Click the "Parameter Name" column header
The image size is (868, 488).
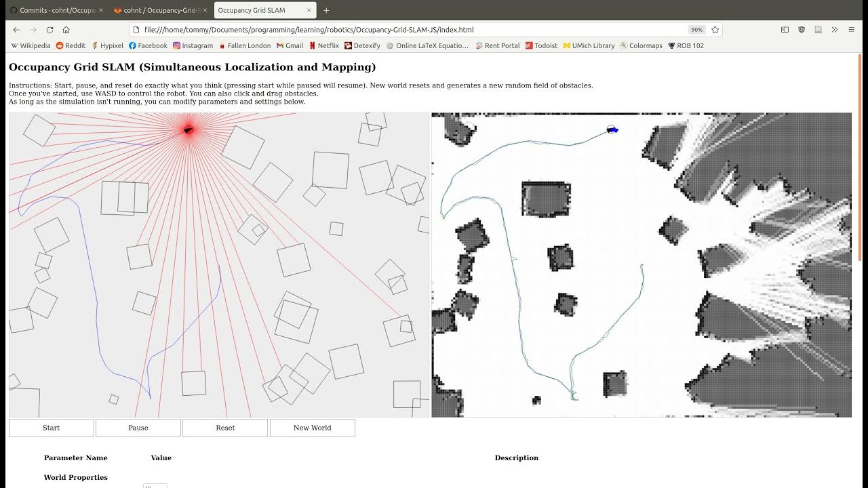76,457
